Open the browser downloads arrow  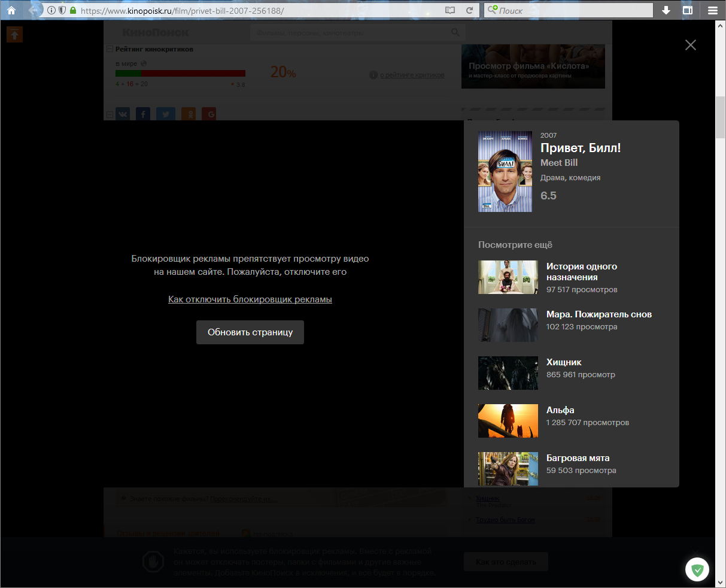pos(666,10)
